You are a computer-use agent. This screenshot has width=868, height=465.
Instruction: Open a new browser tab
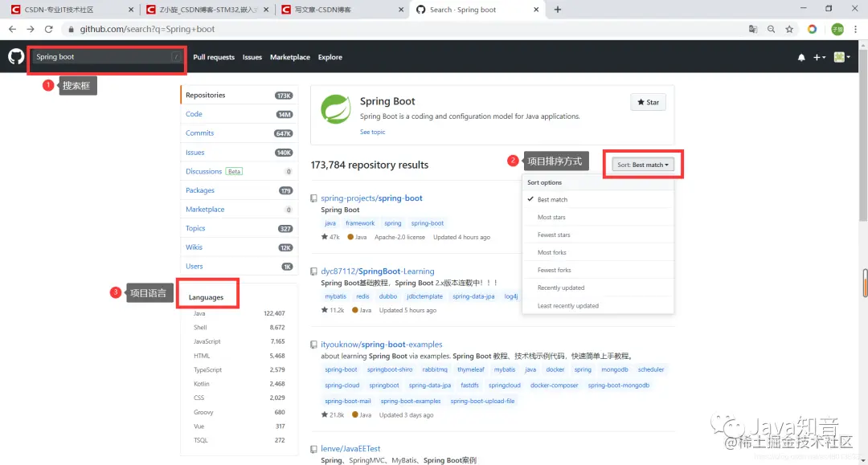[558, 10]
